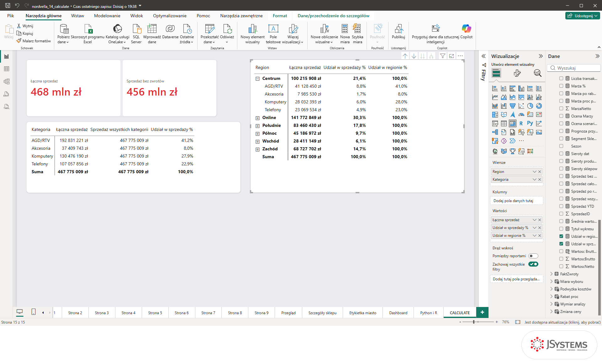Screen dimensions: 602x364
Task: Open the Widok ribbon tab
Action: click(137, 16)
